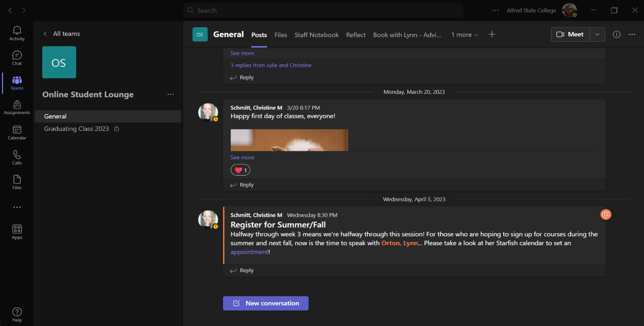Select the Graduating Class 2023 channel

tap(77, 129)
